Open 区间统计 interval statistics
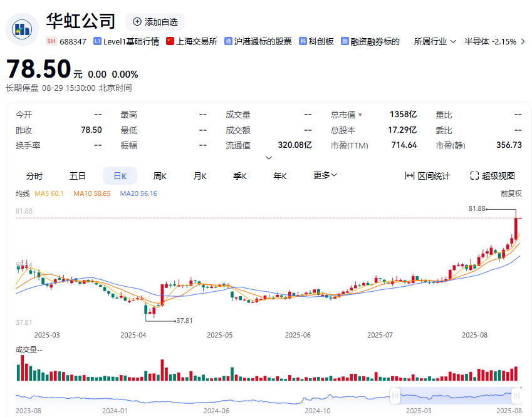Viewport: 532px width, 417px height. (x=427, y=175)
